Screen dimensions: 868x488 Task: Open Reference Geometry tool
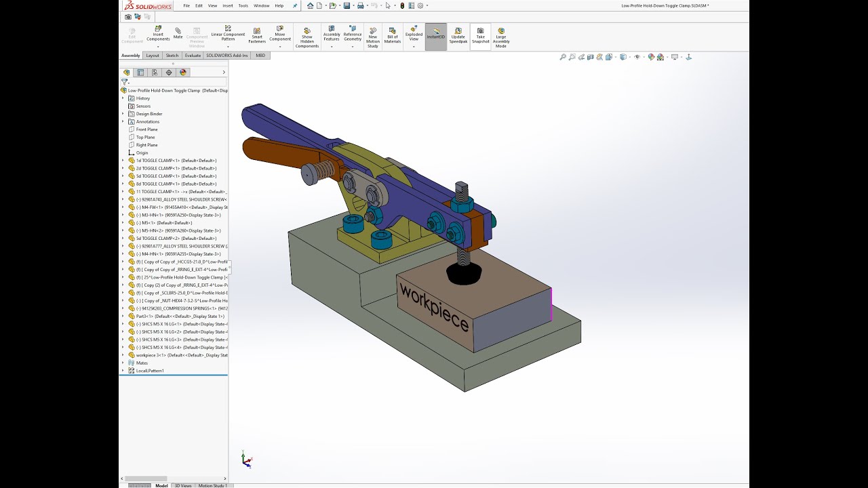(x=353, y=34)
